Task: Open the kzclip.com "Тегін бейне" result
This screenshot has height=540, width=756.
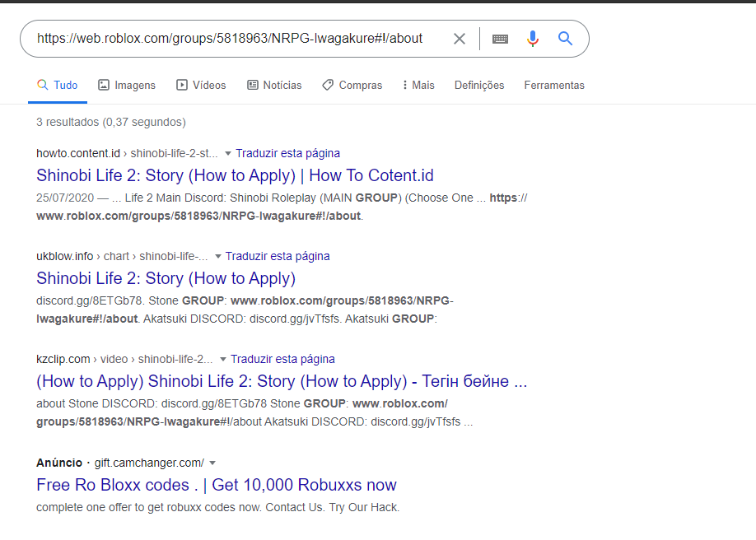Action: pyautogui.click(x=282, y=381)
